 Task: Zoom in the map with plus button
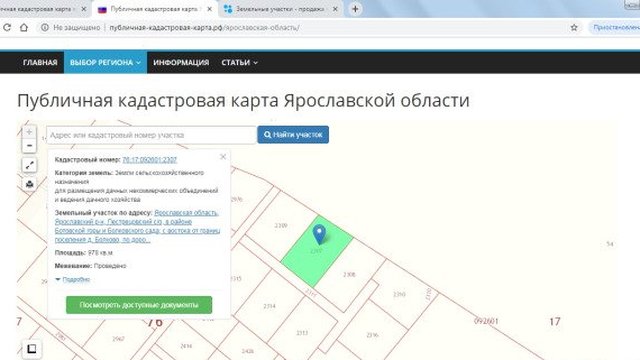pyautogui.click(x=29, y=132)
